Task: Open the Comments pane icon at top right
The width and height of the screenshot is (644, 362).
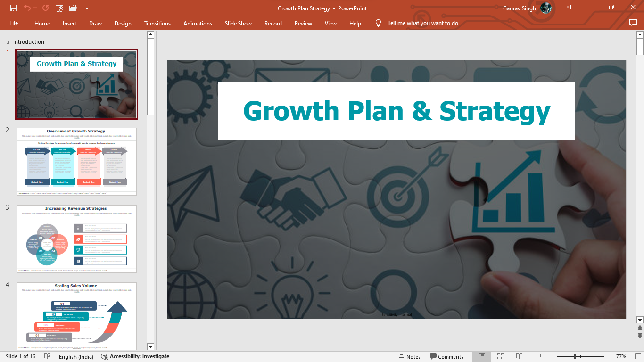Action: click(633, 23)
